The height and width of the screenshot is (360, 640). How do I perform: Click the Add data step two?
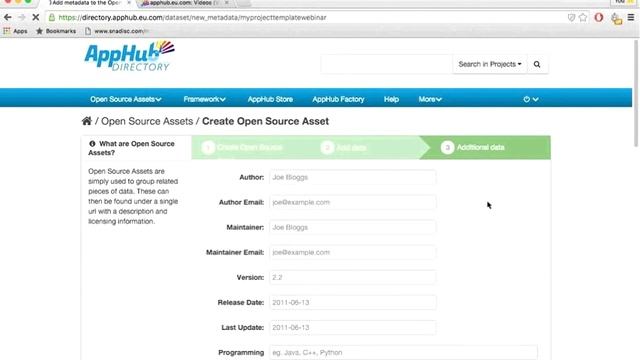tap(344, 147)
